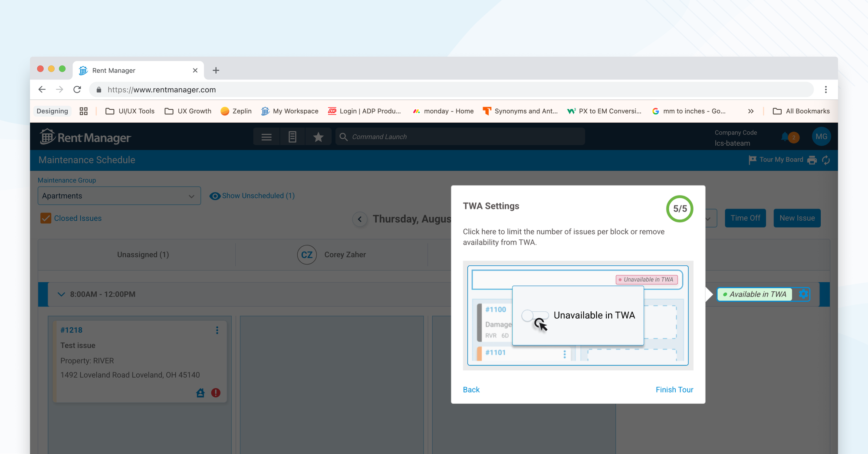Select the Unassigned (1) column header
This screenshot has height=454, width=868.
143,255
